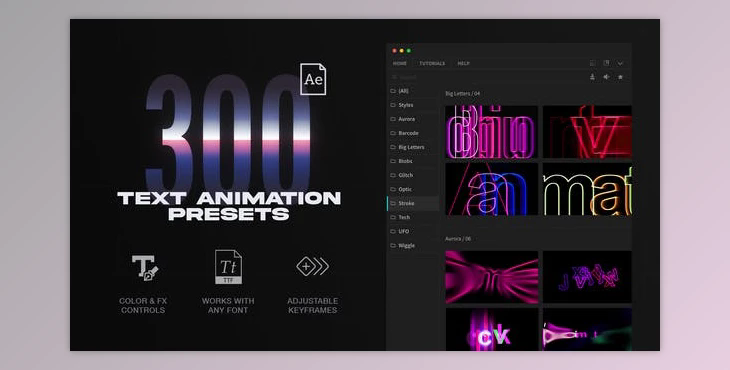730x370 pixels.
Task: Click the 'WORKS WITH ANY FONT' label
Action: [x=228, y=305]
